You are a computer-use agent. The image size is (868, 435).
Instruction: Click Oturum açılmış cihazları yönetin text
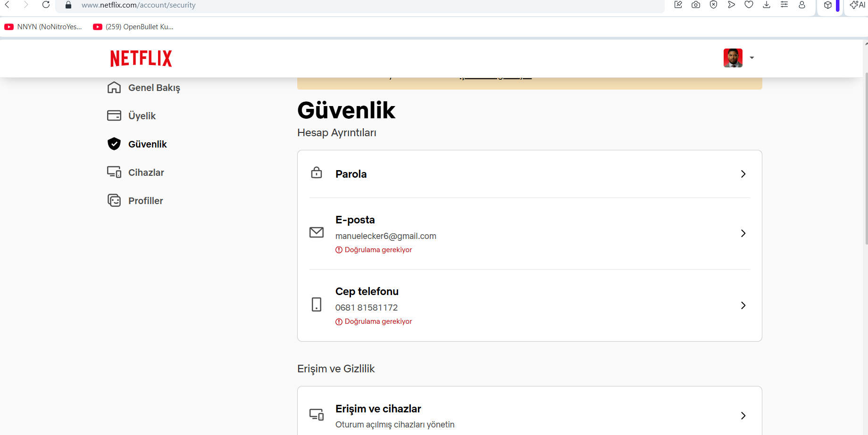point(395,425)
